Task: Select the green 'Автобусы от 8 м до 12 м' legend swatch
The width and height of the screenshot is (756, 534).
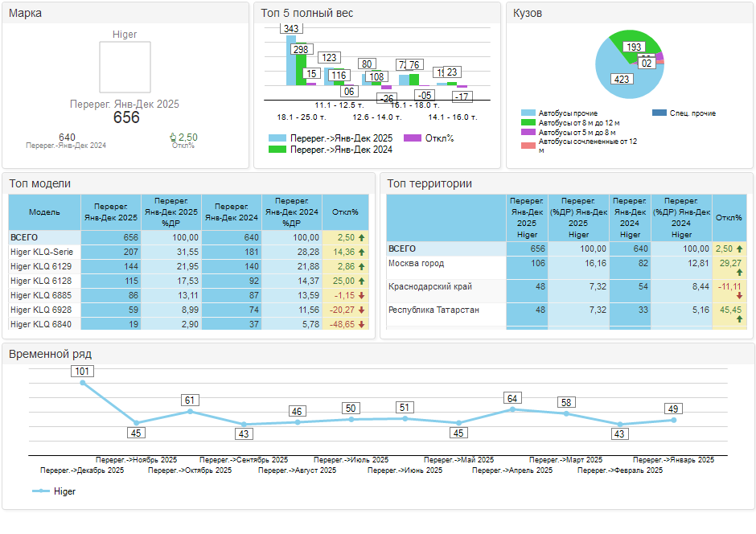Action: coord(528,123)
